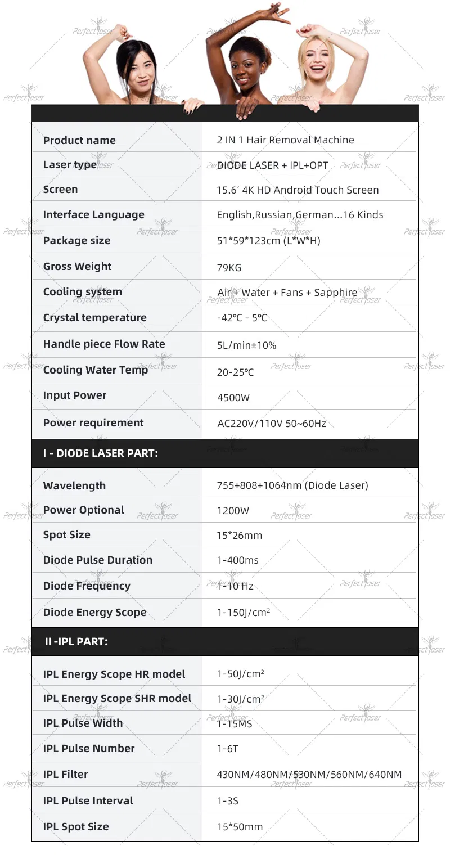Image resolution: width=450 pixels, height=868 pixels.
Task: Click the Spot Size 15*26mm value
Action: coord(240,536)
